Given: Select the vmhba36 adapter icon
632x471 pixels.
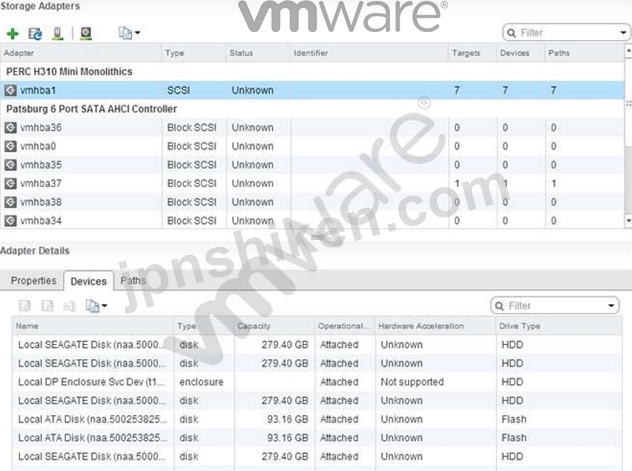Looking at the screenshot, I should pyautogui.click(x=10, y=128).
